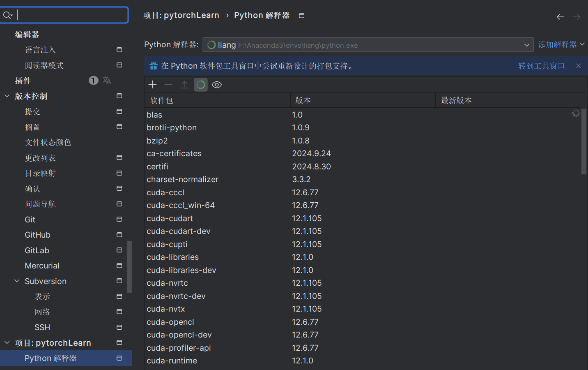Screen dimensions: 588x370
Task: Open the 插件 settings page
Action: [x=23, y=81]
